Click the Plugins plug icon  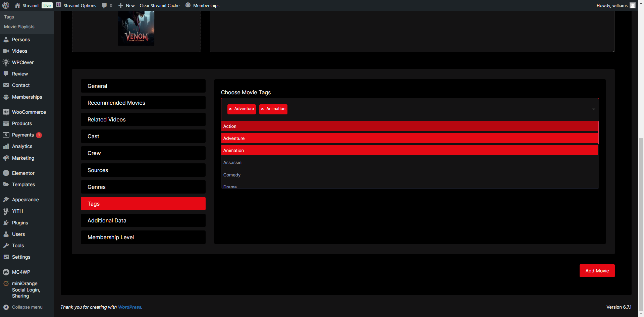pos(6,223)
